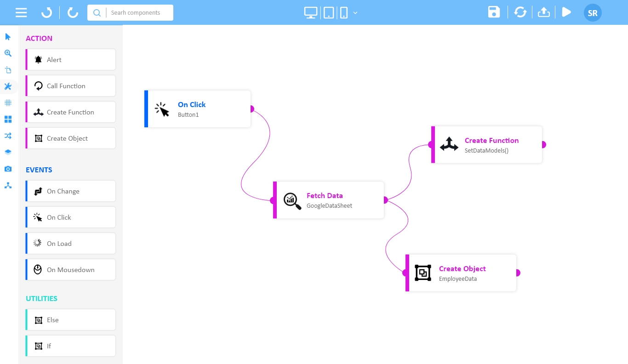Viewport: 628px width, 364px height.
Task: Open the hamburger menu
Action: 21,12
